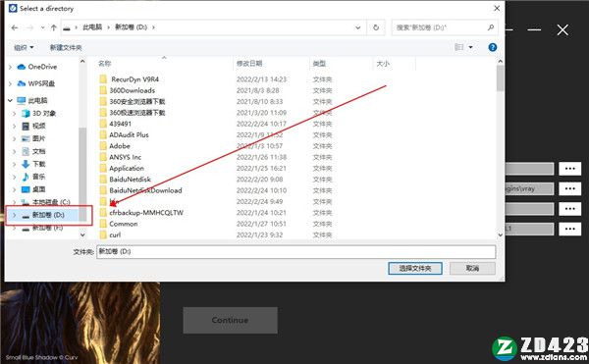Click the curl folder date 2022/1/23 9:32
Screen dimensions: 589x364
click(x=259, y=234)
